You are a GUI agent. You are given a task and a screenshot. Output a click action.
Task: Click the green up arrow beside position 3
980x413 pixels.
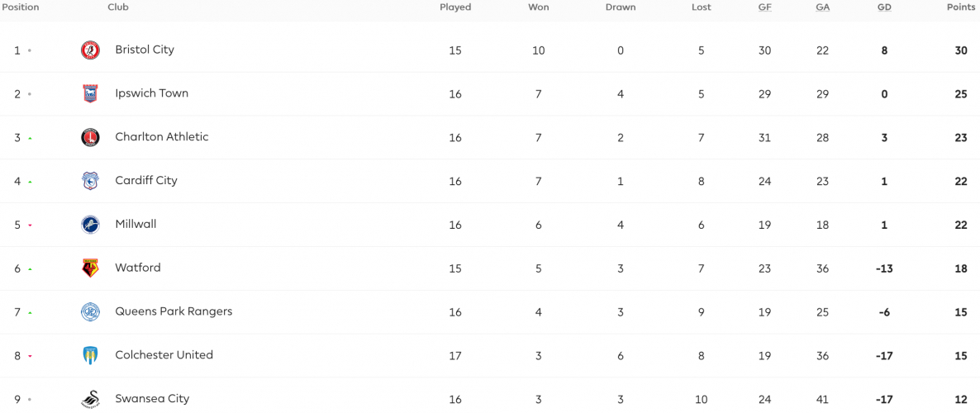(x=30, y=138)
